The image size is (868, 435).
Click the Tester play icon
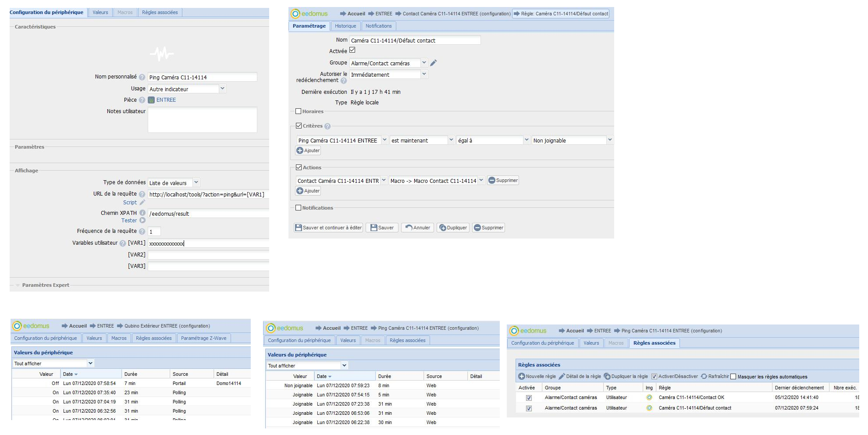142,221
